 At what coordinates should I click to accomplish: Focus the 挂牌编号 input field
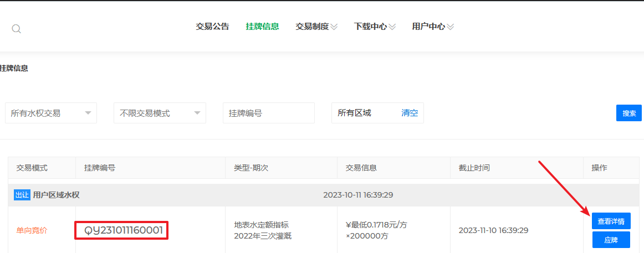(x=268, y=113)
